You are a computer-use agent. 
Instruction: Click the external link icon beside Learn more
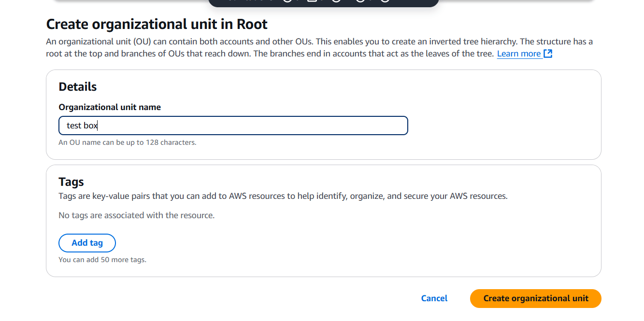(548, 54)
